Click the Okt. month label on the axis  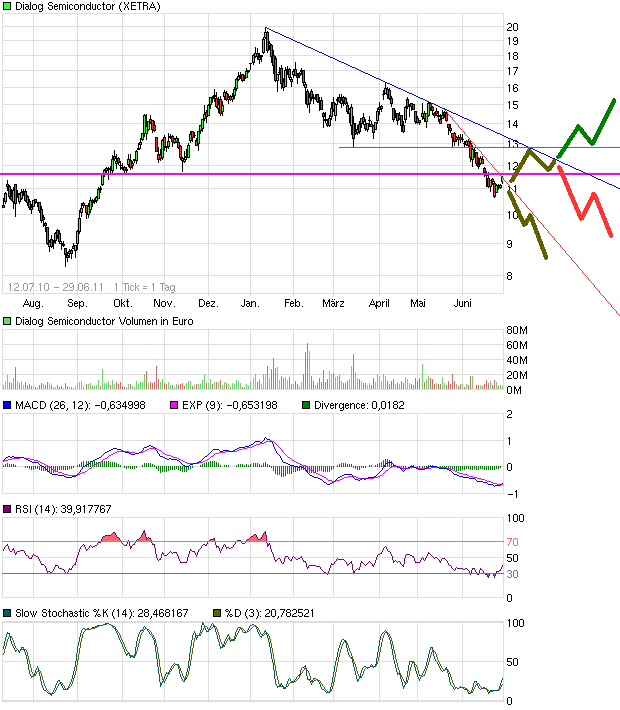122,303
